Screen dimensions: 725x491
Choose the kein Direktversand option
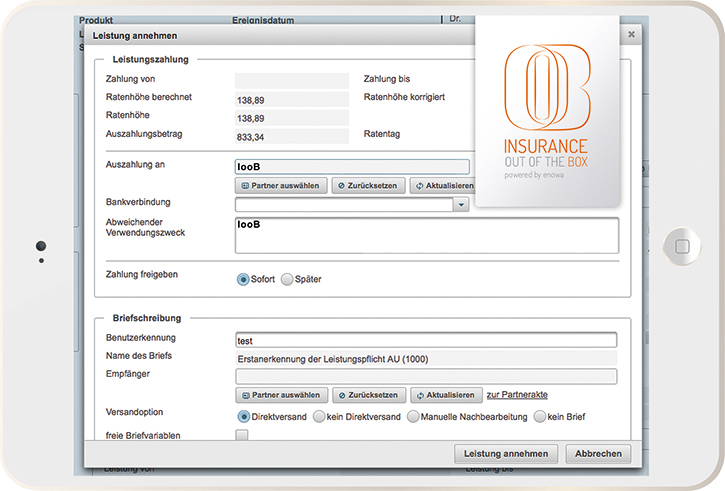click(x=319, y=416)
